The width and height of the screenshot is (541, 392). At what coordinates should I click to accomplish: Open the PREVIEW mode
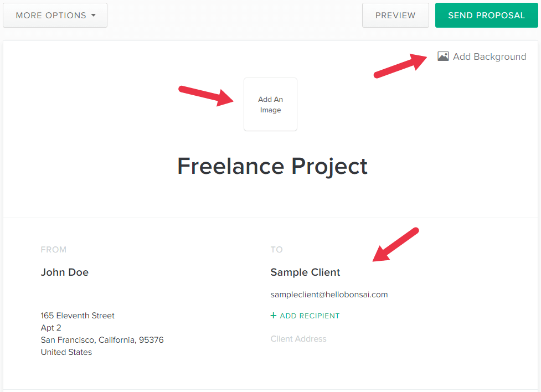395,15
